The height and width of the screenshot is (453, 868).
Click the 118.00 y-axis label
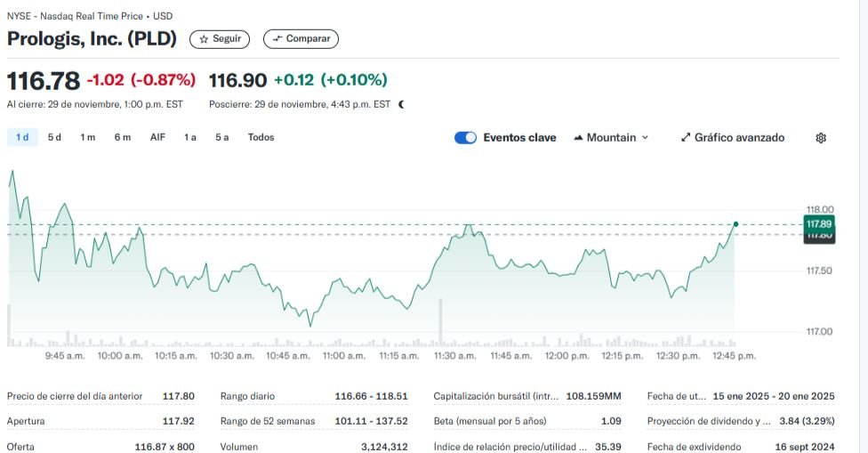click(820, 210)
